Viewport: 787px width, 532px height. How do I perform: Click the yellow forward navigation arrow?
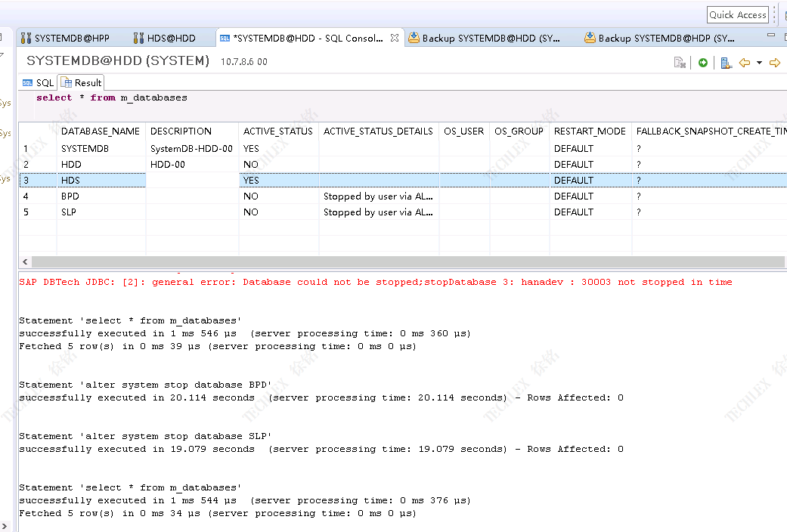pyautogui.click(x=774, y=63)
